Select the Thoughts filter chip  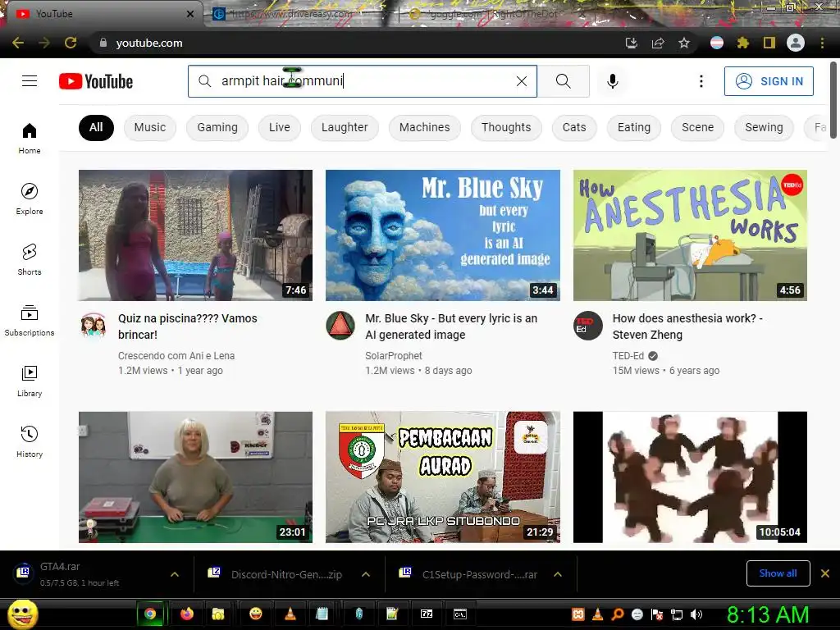pyautogui.click(x=506, y=127)
